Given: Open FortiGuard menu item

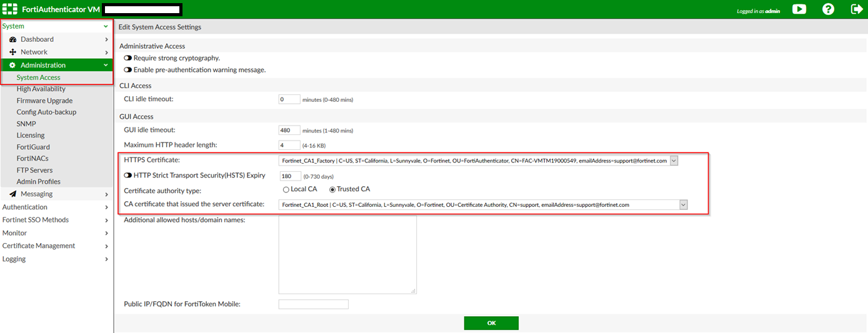Looking at the screenshot, I should 33,147.
